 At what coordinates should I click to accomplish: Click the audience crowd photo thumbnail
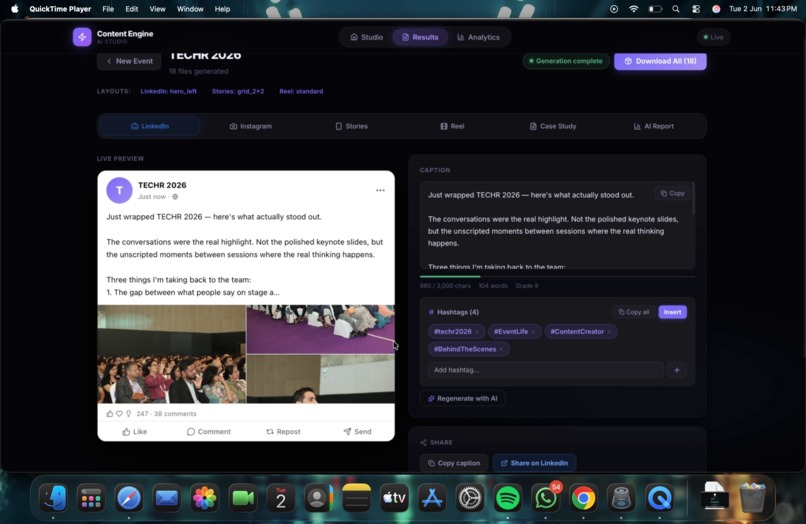point(172,354)
